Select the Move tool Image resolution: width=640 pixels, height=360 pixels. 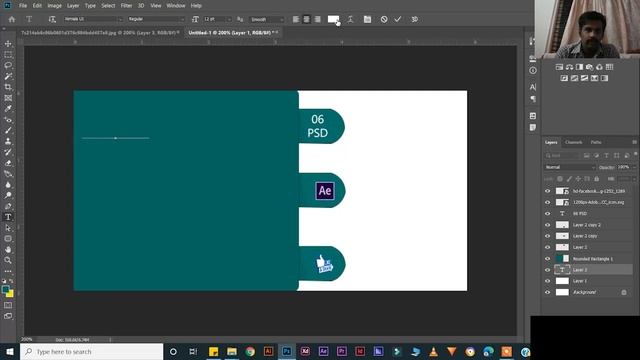[x=8, y=44]
